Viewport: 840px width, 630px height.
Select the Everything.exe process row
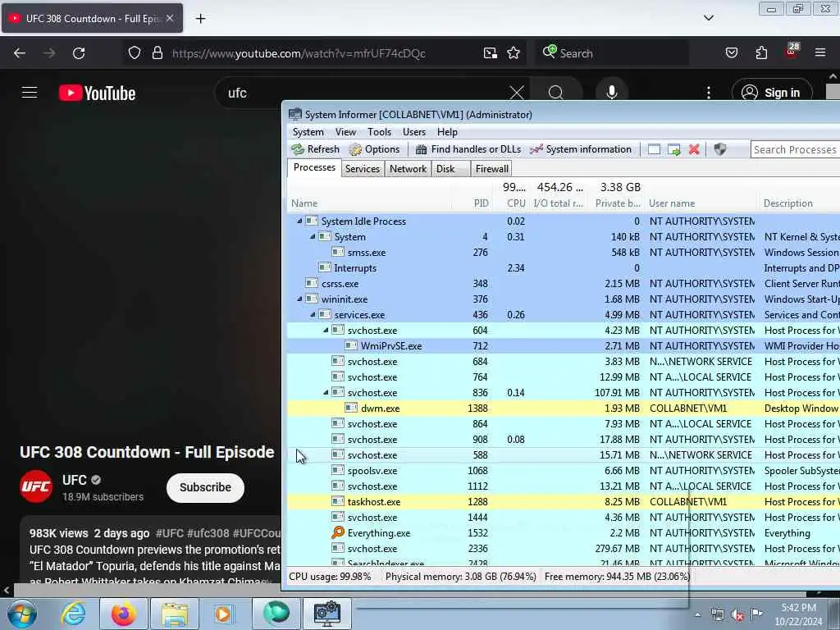click(564, 533)
